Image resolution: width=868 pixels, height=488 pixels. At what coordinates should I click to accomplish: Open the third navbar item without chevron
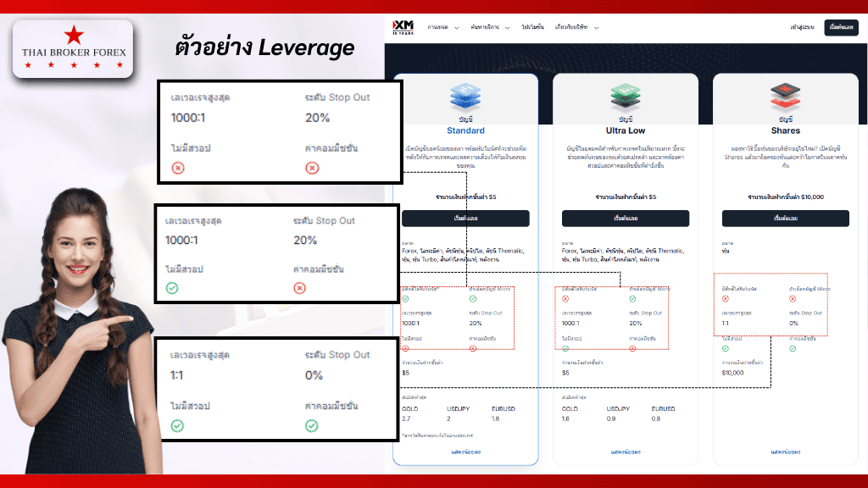[x=532, y=27]
